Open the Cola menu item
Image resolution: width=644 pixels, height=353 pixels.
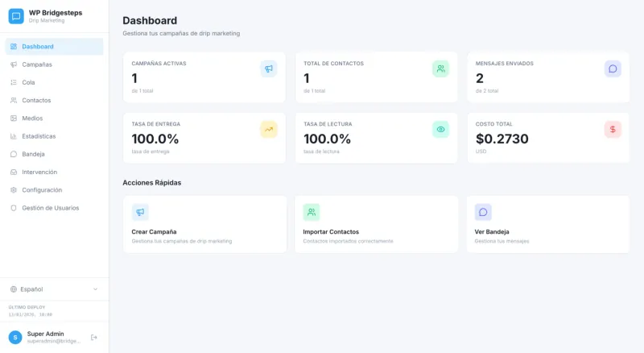coord(54,82)
